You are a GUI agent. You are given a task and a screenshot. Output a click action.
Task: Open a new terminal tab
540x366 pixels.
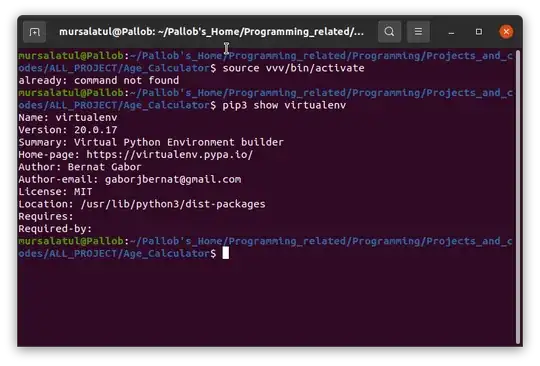[x=34, y=32]
